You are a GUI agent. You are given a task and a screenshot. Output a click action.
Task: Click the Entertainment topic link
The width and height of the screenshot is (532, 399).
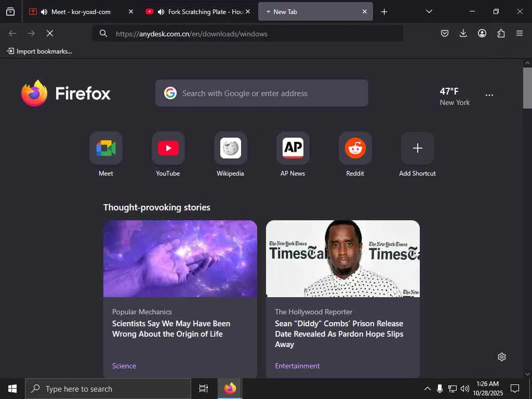point(297,366)
